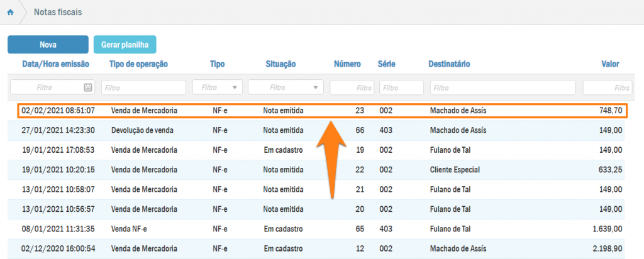Click the Número filter input
Image resolution: width=644 pixels, height=259 pixels.
[x=352, y=87]
